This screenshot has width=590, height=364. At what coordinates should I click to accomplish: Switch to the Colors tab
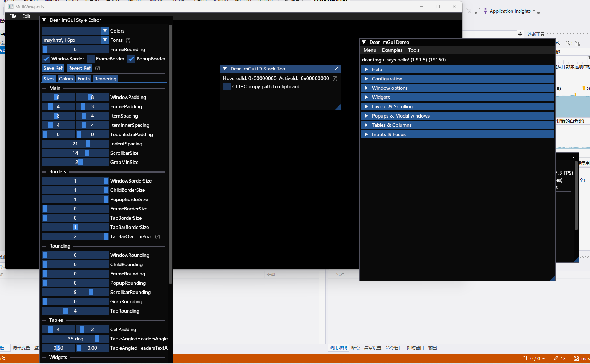[x=66, y=79]
